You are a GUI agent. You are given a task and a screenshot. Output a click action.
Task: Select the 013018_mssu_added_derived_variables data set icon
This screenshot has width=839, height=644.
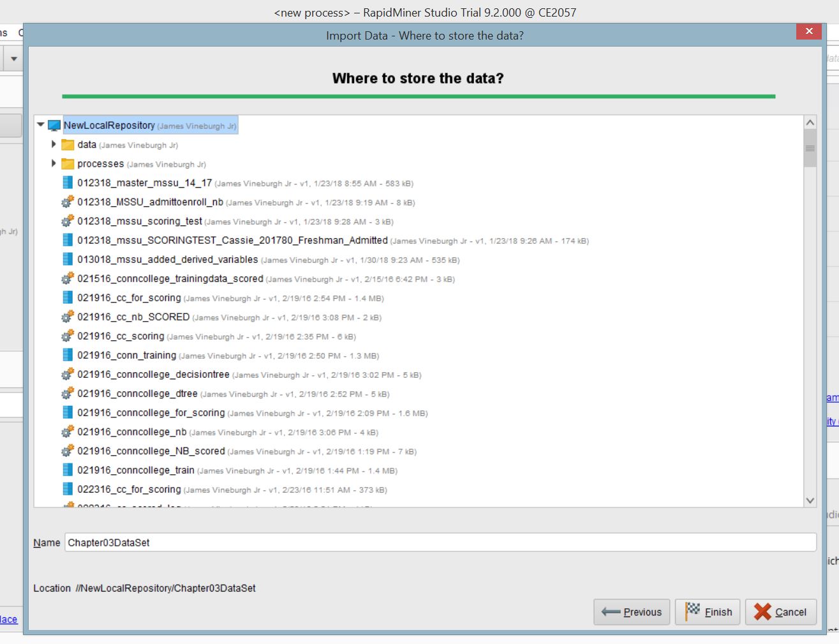click(x=68, y=260)
